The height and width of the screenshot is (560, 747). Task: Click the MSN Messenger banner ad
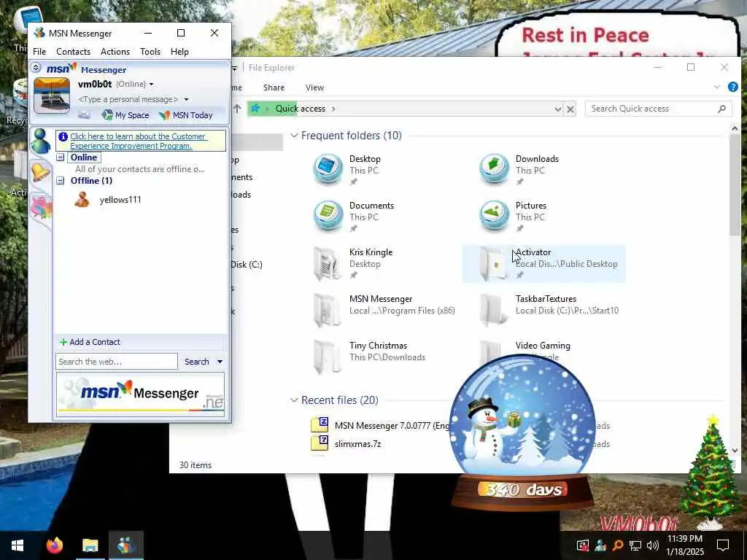tap(141, 394)
